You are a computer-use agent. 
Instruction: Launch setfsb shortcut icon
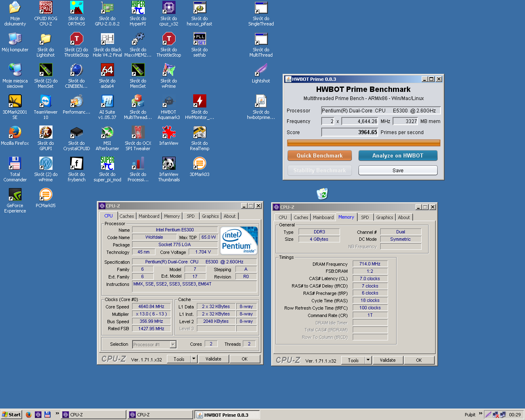click(x=199, y=45)
